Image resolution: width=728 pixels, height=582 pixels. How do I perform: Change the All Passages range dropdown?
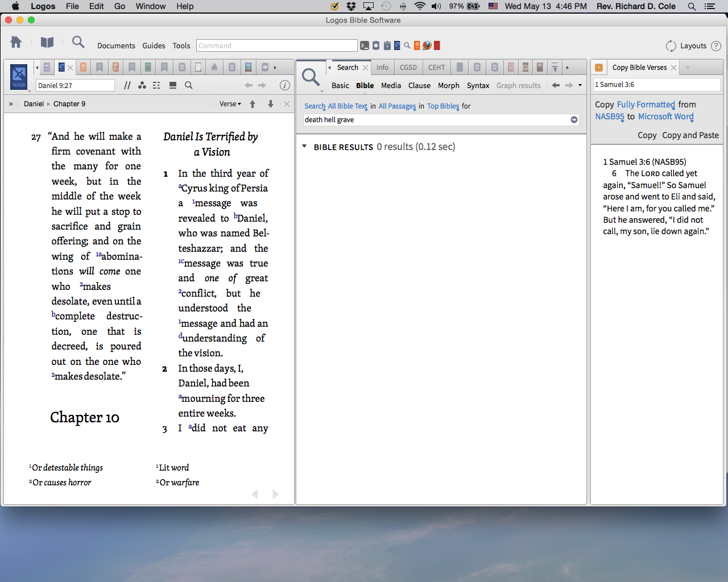coord(398,106)
